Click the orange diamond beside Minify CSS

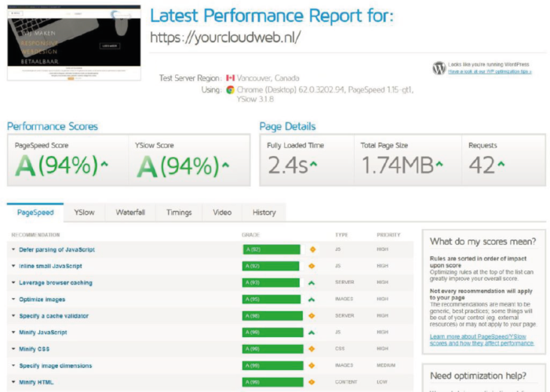click(x=311, y=349)
